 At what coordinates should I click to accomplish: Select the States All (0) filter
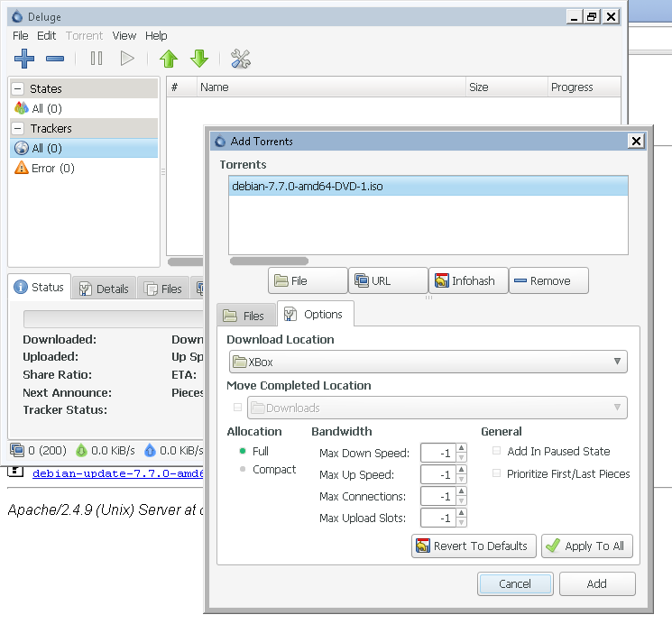[84, 108]
